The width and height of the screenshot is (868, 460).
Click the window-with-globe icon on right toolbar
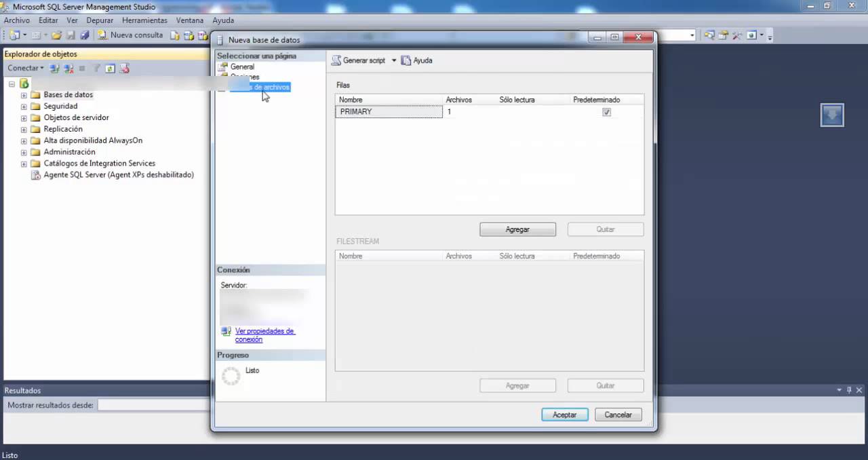click(x=751, y=35)
